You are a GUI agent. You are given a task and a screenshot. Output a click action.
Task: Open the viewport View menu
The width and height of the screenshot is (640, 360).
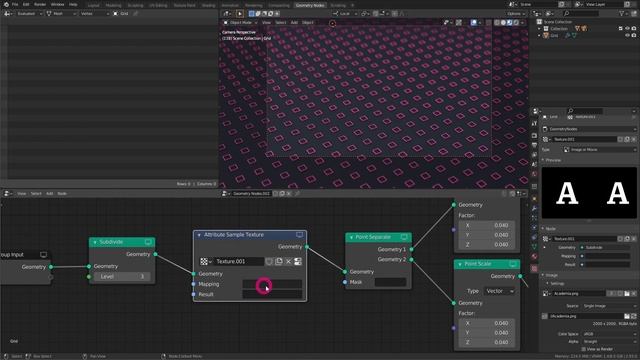(x=266, y=22)
